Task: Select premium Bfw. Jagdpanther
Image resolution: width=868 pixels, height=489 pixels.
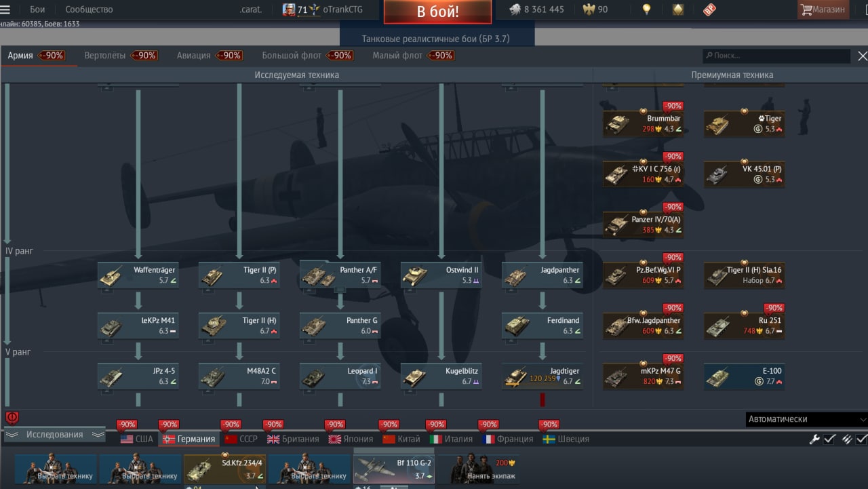Action: (x=644, y=326)
